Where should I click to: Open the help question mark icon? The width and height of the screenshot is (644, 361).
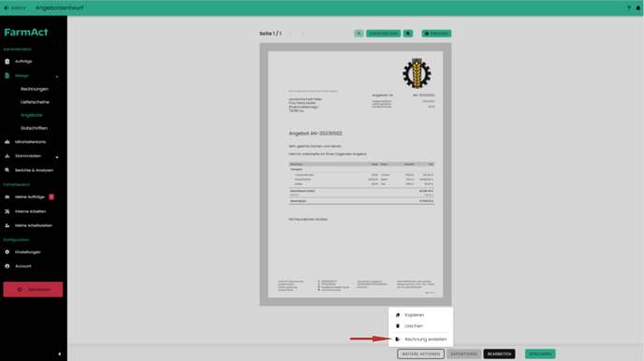click(629, 7)
